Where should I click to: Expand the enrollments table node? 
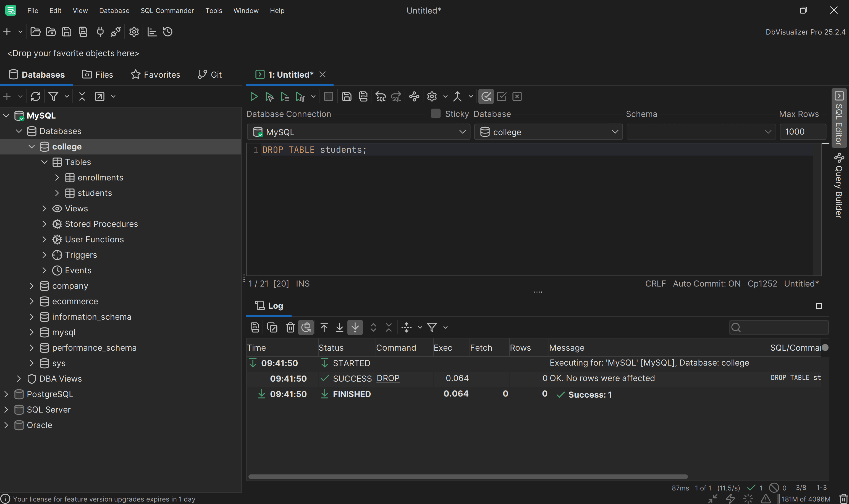57,177
